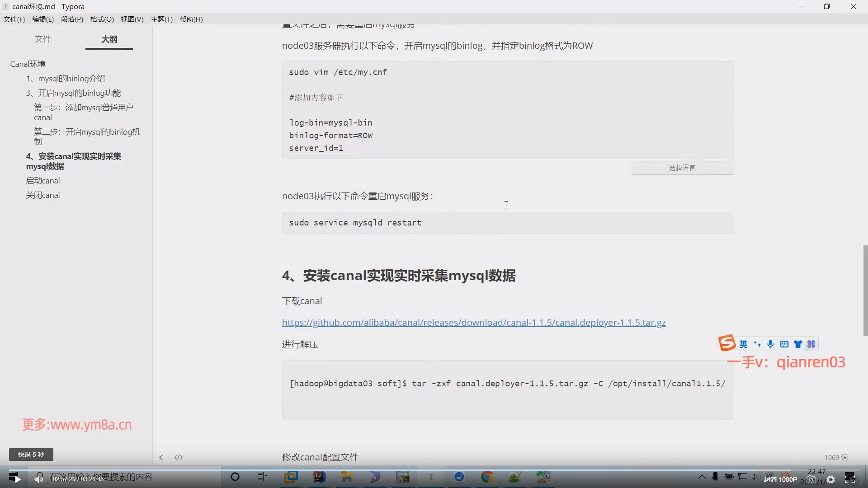This screenshot has height=488, width=868.
Task: Mute the video volume speaker
Action: [39, 479]
